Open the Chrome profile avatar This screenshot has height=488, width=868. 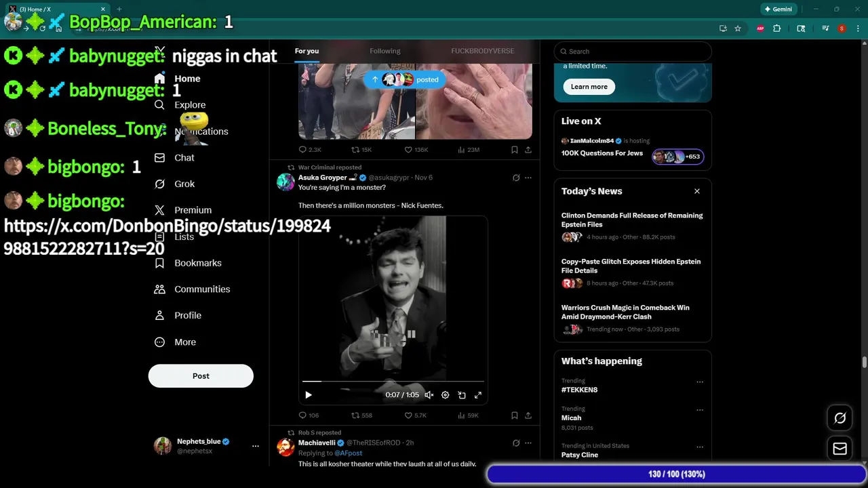(842, 28)
